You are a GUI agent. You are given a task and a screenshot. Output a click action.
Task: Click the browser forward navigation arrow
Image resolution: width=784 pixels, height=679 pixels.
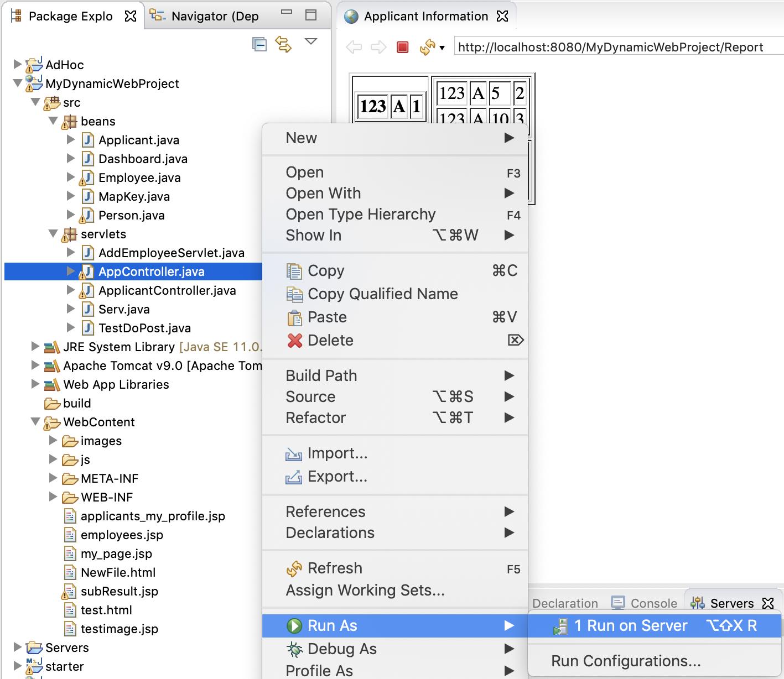378,47
